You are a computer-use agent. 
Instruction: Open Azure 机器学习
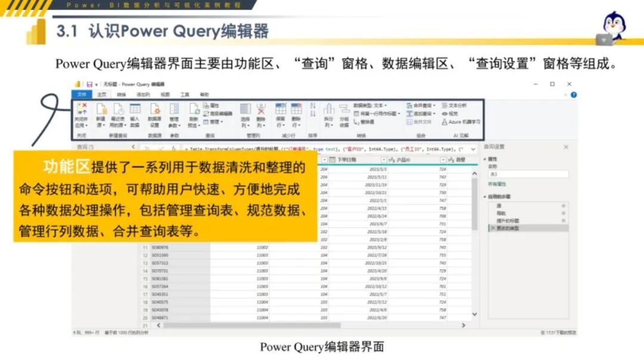[x=461, y=122]
